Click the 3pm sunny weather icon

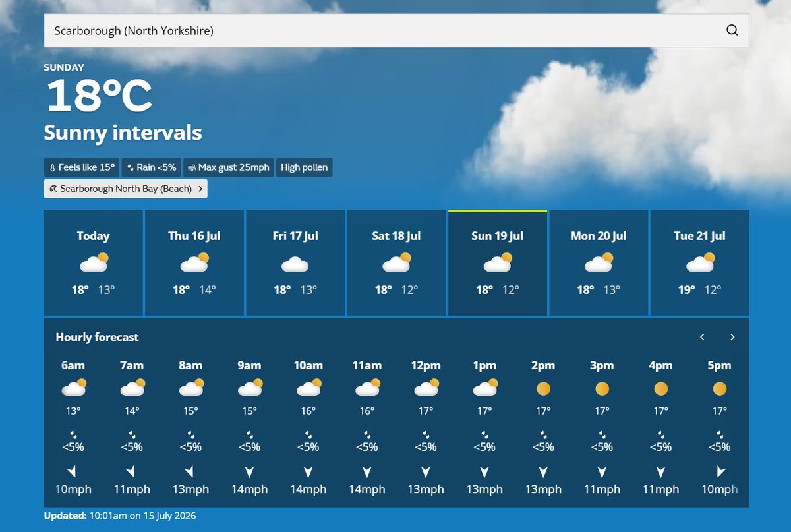[602, 389]
